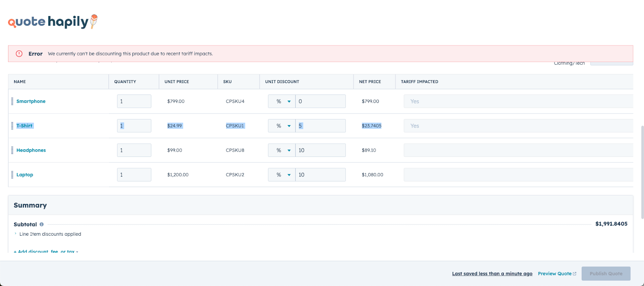Open the Smartphone product link

pyautogui.click(x=31, y=101)
